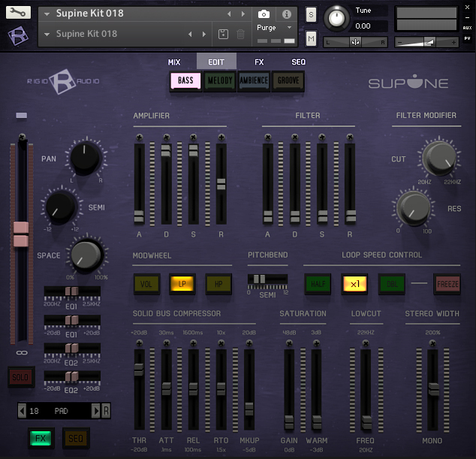The image size is (476, 459).
Task: Mute the instrument with M button
Action: (311, 38)
